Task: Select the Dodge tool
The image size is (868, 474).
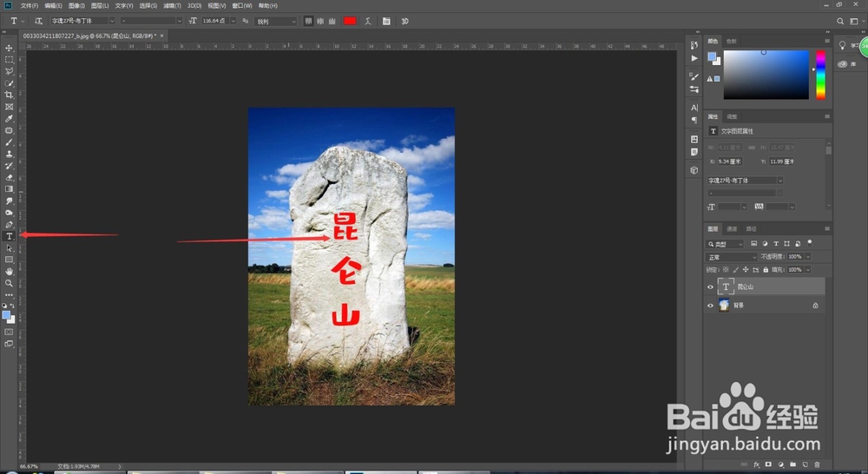Action: point(9,213)
